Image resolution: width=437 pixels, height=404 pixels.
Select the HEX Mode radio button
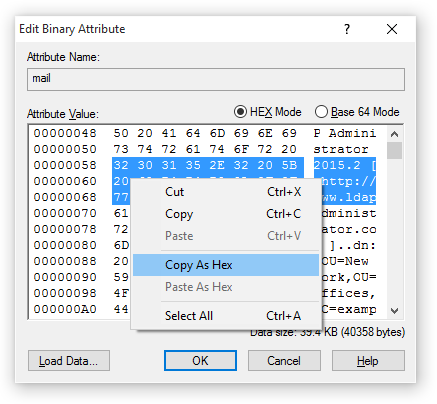[x=268, y=112]
